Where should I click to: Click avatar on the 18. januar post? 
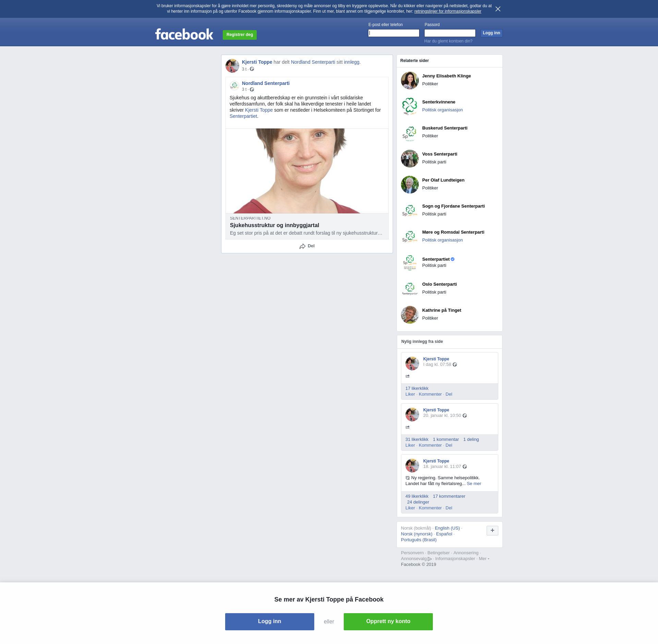(x=412, y=466)
